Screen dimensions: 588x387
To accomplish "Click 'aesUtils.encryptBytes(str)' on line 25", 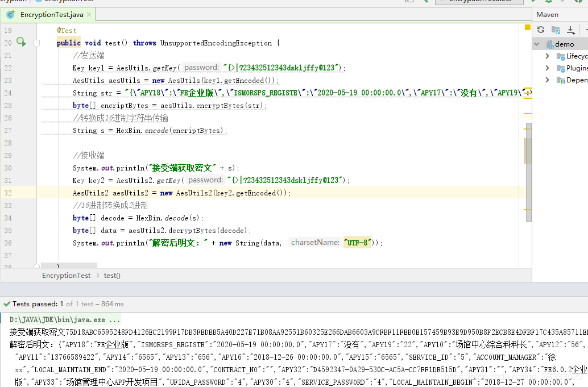I will [x=212, y=106].
